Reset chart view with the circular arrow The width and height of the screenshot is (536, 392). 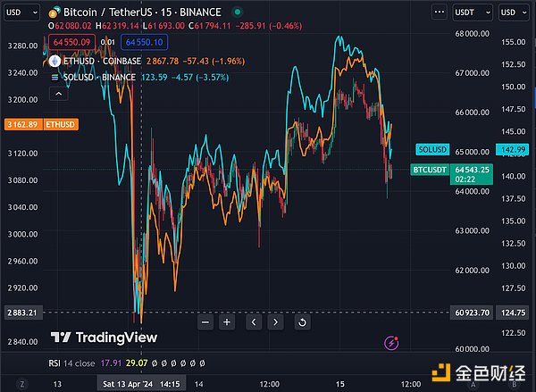tap(302, 322)
